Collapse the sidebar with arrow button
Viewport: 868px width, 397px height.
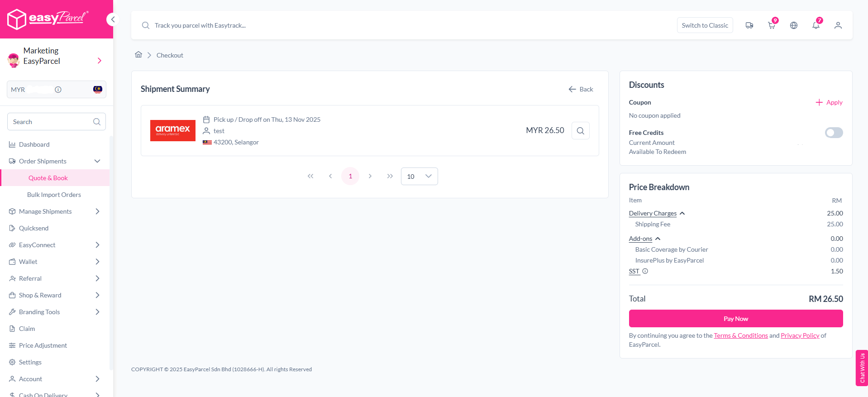click(x=113, y=19)
